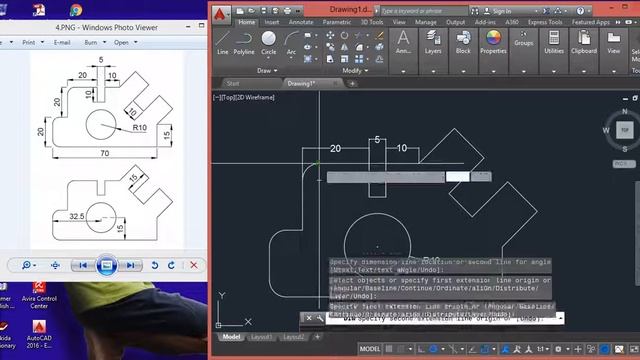Click the Move tool in Modify panel

click(330, 36)
